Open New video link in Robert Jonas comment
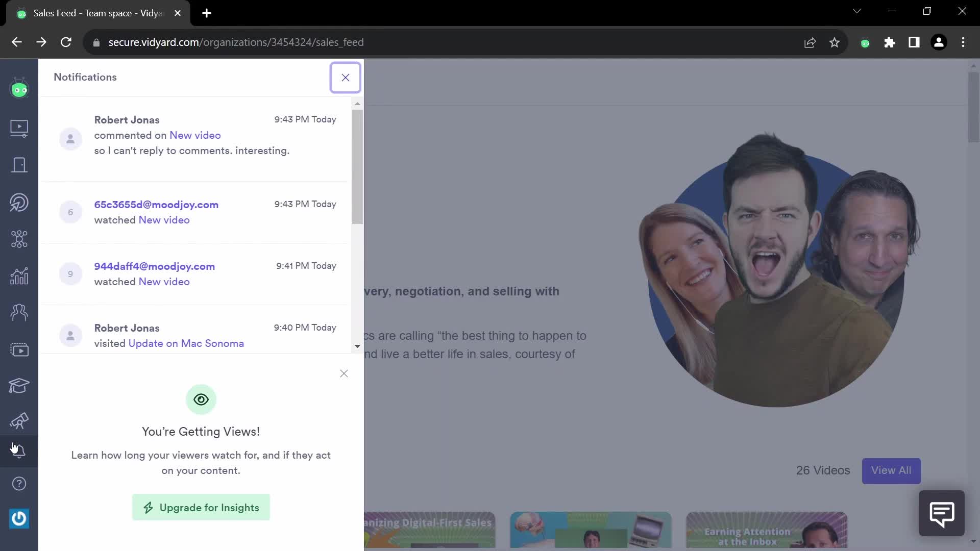 tap(195, 135)
